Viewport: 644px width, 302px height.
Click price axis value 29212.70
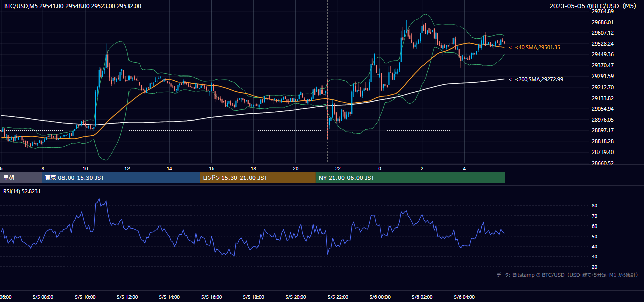click(x=602, y=87)
